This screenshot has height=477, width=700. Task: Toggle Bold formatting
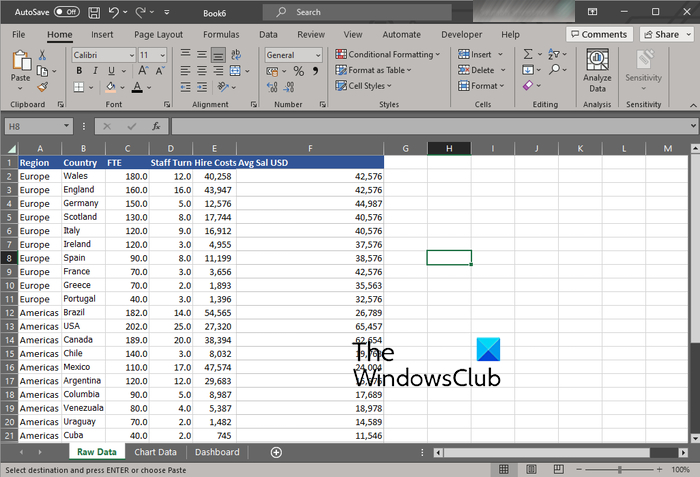pos(77,71)
